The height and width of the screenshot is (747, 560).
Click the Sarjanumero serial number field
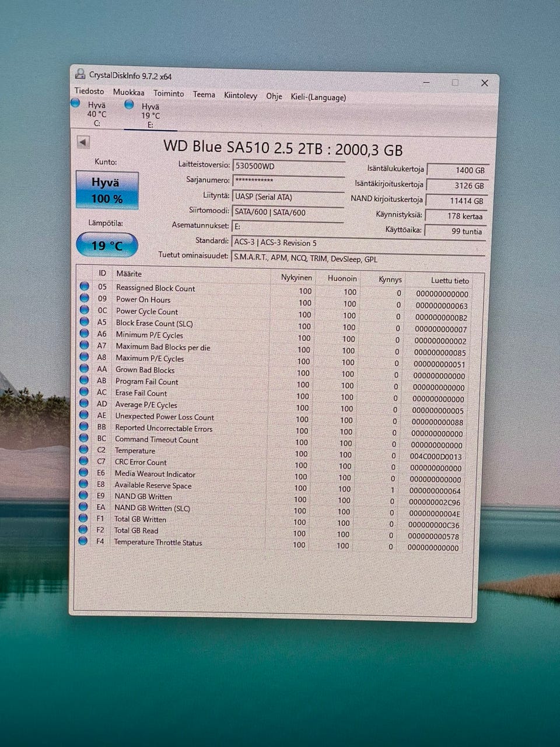[288, 181]
